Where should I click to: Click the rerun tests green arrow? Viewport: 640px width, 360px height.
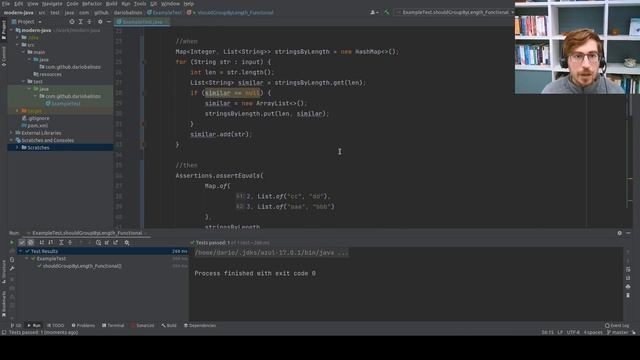12,242
